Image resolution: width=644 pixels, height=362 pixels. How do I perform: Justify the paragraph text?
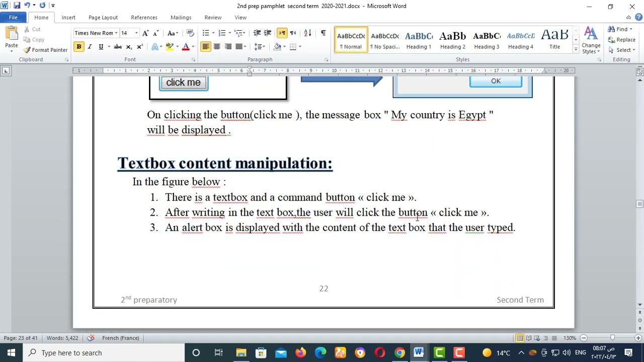[239, 47]
